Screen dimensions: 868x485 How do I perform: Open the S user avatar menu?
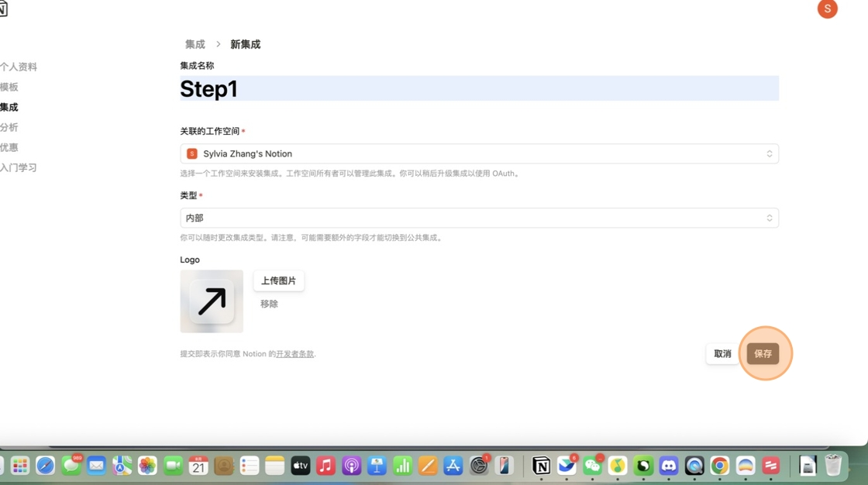coord(827,9)
